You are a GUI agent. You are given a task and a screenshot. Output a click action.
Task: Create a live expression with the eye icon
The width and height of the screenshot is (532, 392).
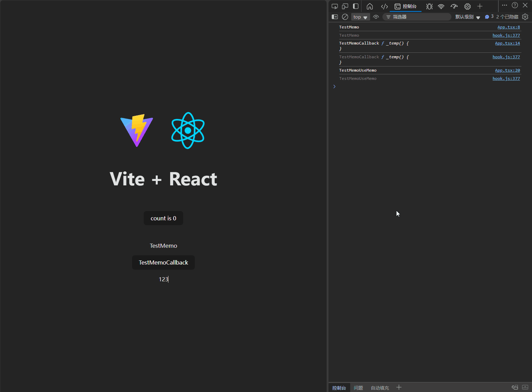(376, 16)
